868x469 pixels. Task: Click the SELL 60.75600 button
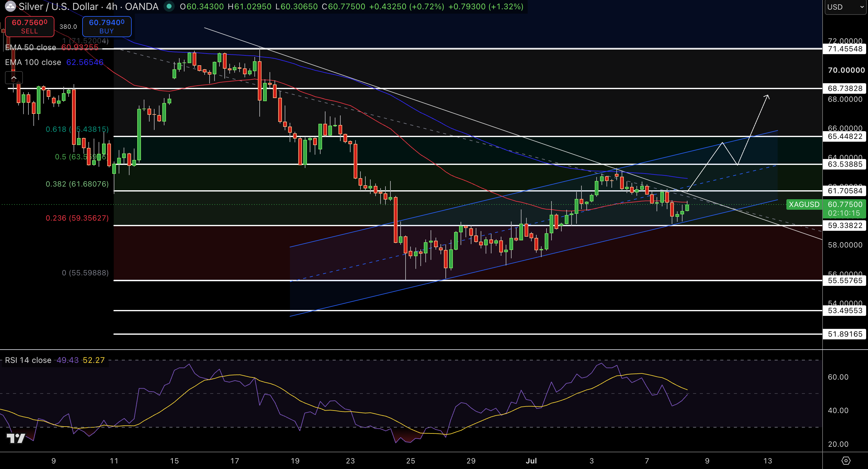tap(30, 27)
